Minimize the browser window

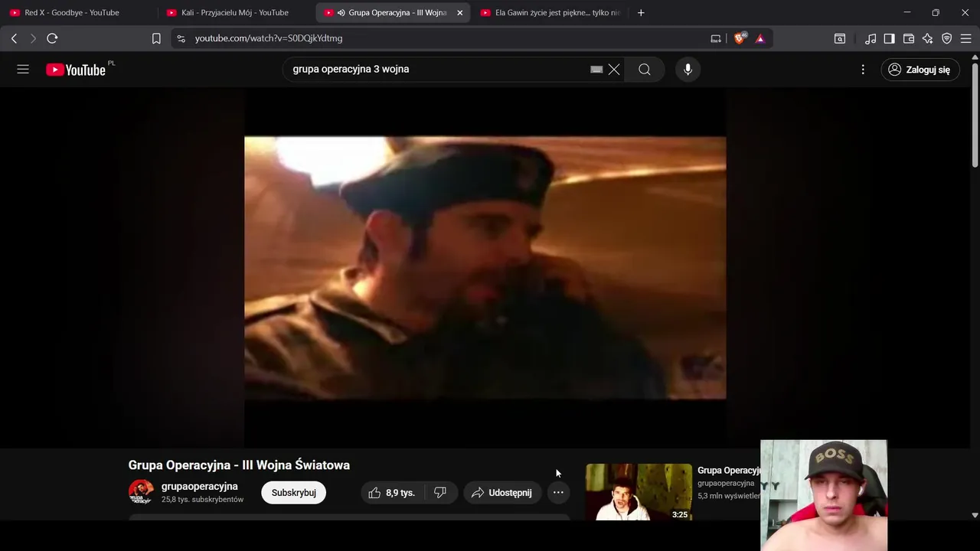coord(906,12)
